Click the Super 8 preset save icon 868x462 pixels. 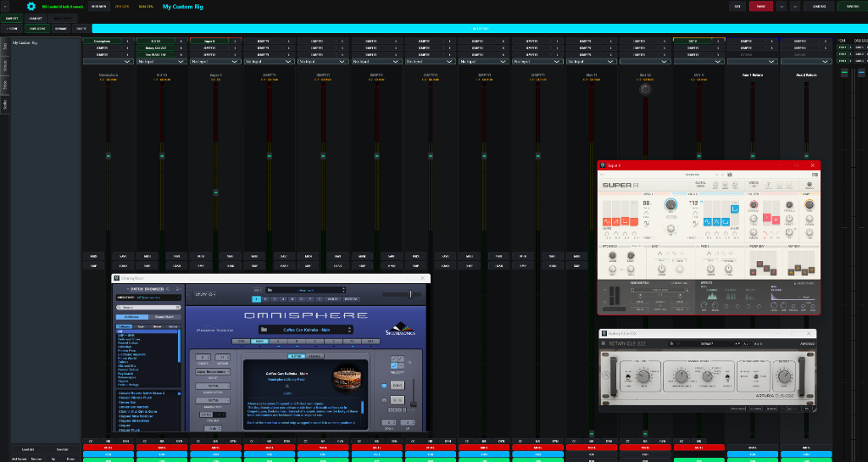[x=730, y=175]
